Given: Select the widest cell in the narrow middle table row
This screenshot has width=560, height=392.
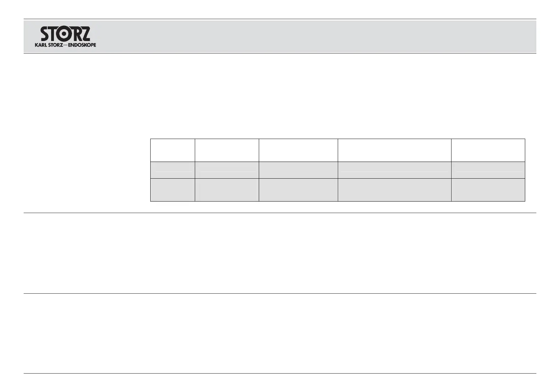Looking at the screenshot, I should pos(394,170).
